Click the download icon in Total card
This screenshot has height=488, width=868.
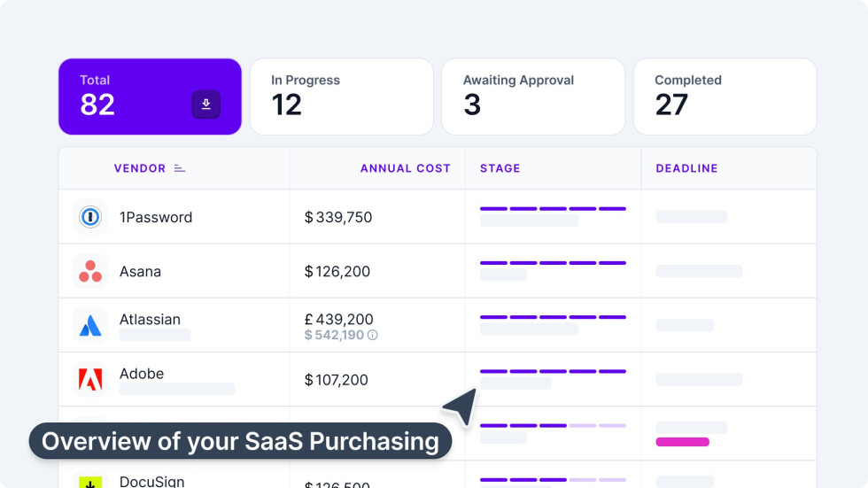pos(205,105)
